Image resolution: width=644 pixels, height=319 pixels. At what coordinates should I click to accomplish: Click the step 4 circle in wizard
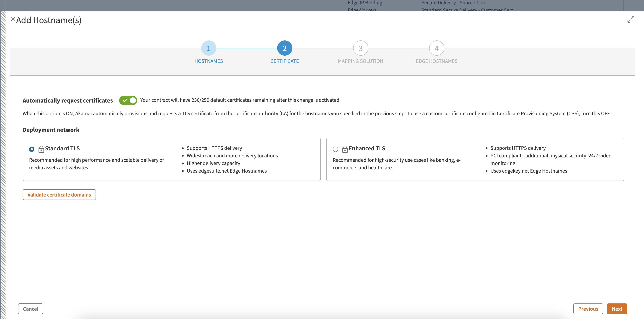pos(437,48)
